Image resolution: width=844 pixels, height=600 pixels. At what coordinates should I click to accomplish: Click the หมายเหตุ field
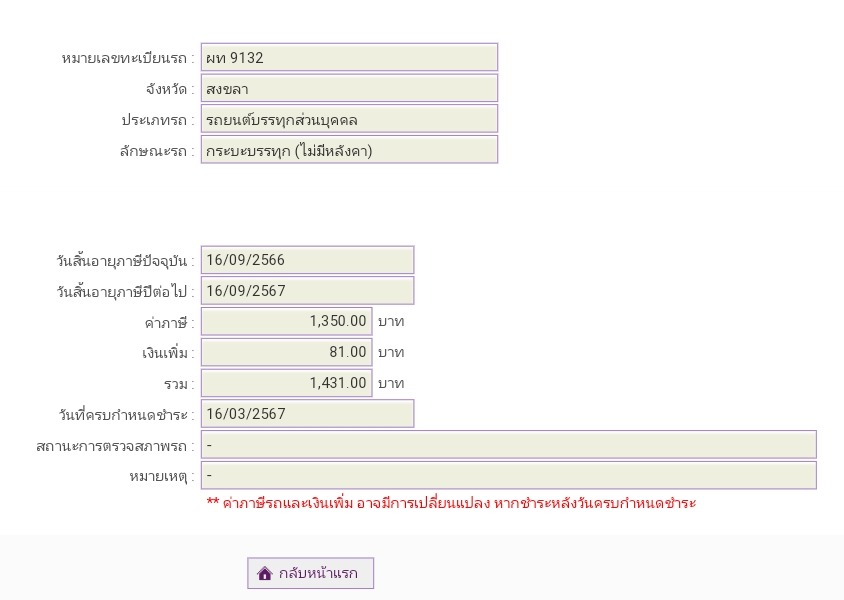509,475
